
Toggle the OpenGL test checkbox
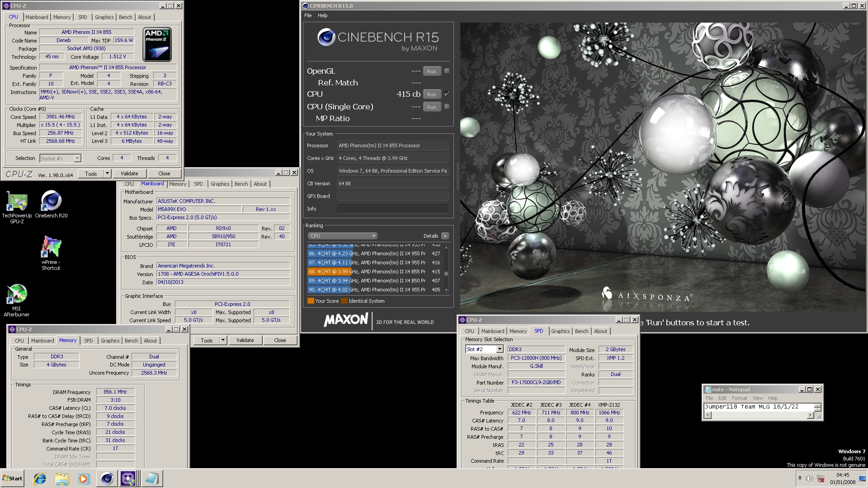(x=447, y=70)
